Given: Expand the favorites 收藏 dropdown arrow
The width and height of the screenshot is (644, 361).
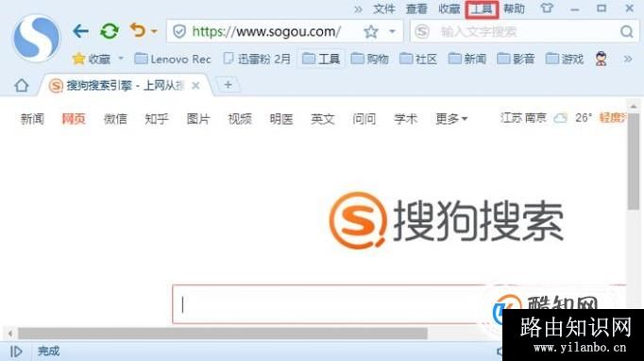Looking at the screenshot, I should (x=121, y=59).
